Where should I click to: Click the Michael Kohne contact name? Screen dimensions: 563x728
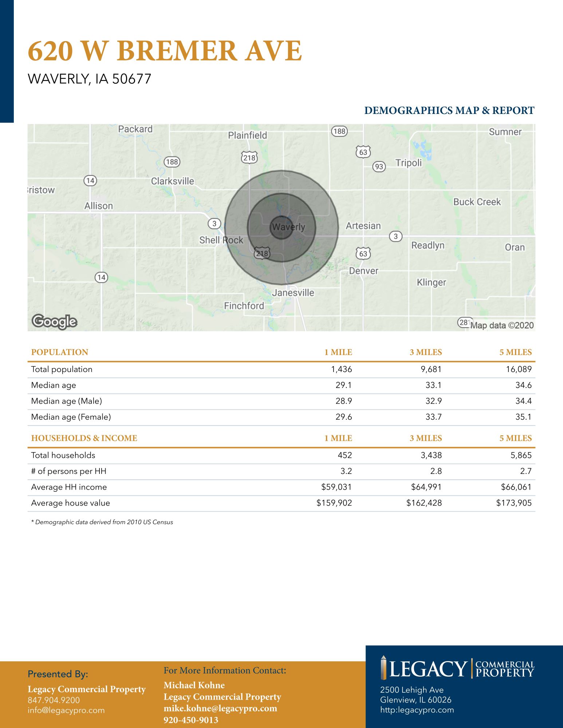[x=194, y=685]
